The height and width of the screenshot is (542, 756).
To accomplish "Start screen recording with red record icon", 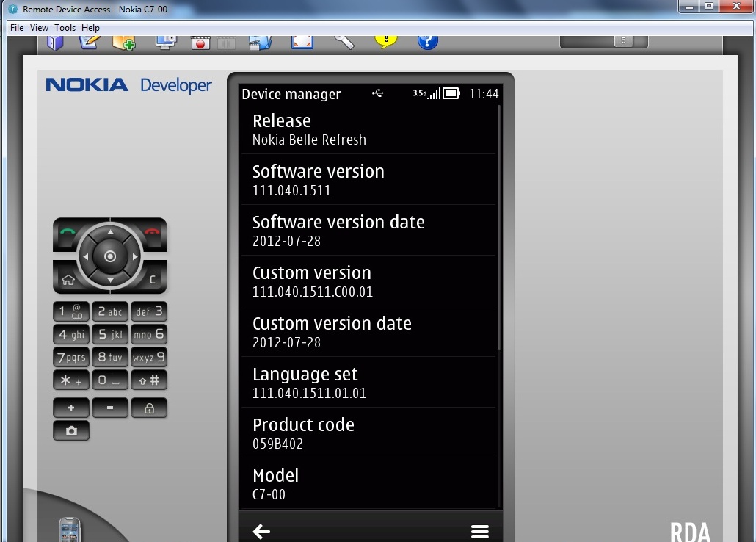I will (x=200, y=43).
